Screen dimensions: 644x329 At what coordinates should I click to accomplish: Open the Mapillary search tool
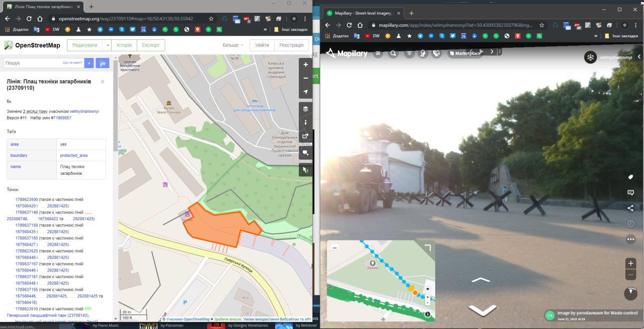(x=393, y=53)
